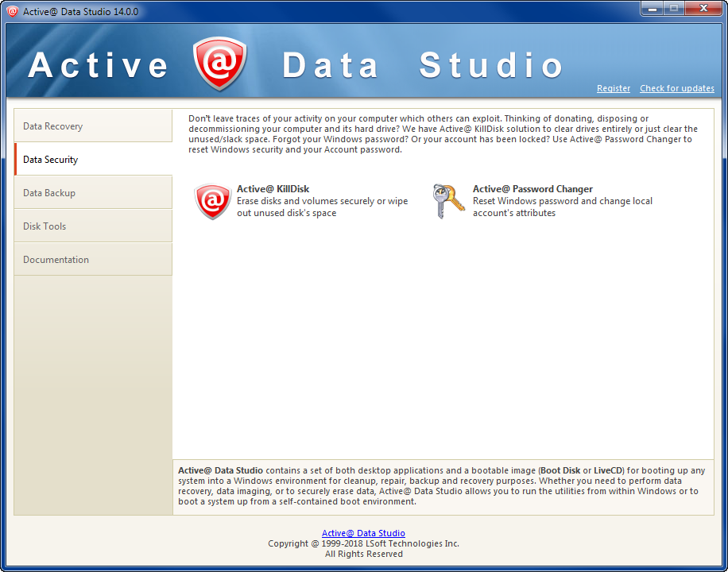The height and width of the screenshot is (572, 728).
Task: Click the window title 'Active@ Data Studio 14.0.0'
Action: point(81,12)
